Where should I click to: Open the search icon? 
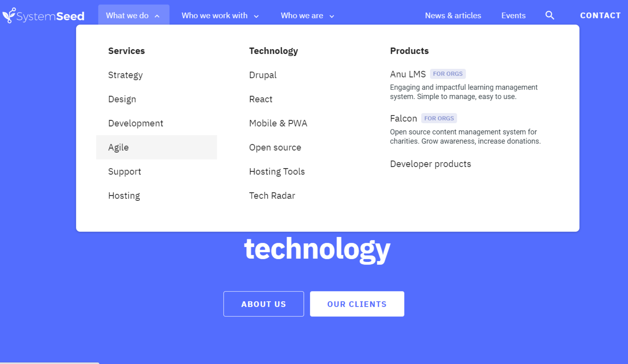click(x=550, y=15)
